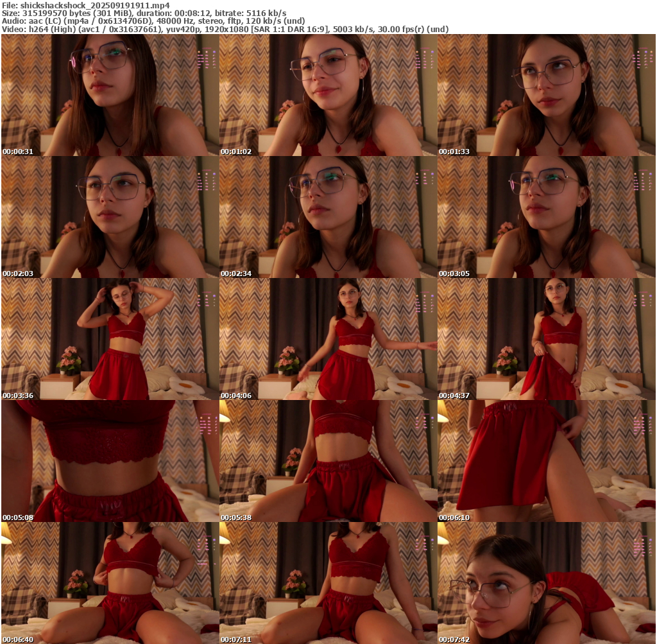Click the Size and duration info line

pyautogui.click(x=144, y=13)
